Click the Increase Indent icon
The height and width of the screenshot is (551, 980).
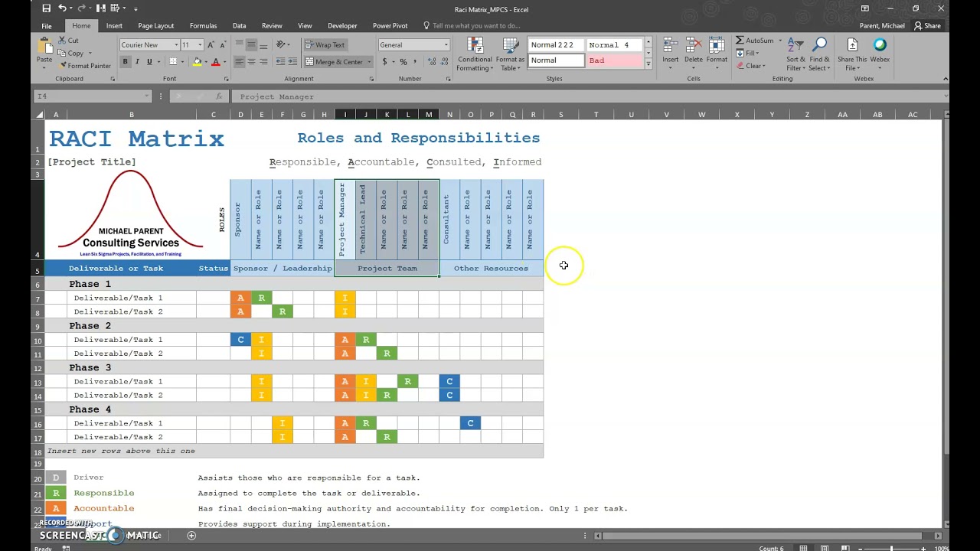(x=292, y=62)
